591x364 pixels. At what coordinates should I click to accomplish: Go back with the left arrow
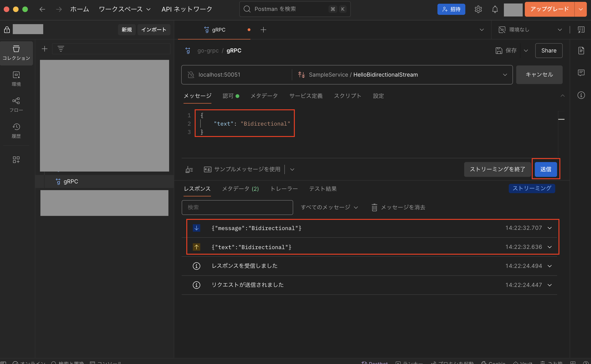pyautogui.click(x=42, y=9)
